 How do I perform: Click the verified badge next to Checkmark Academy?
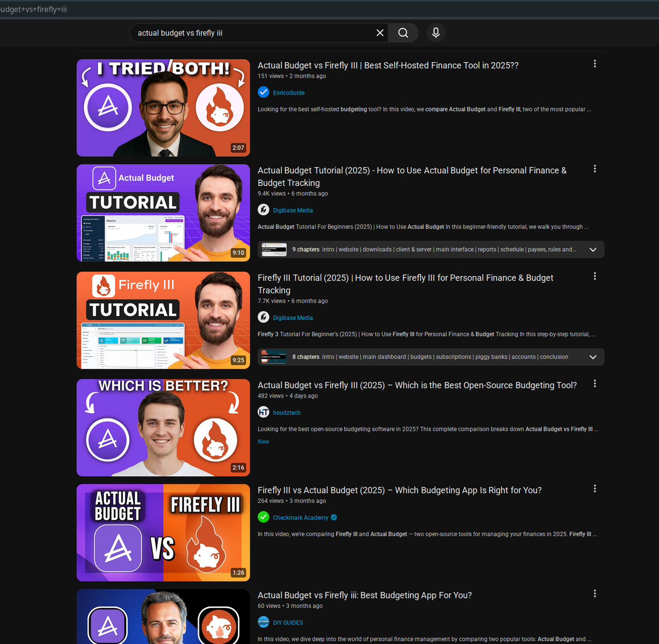334,517
